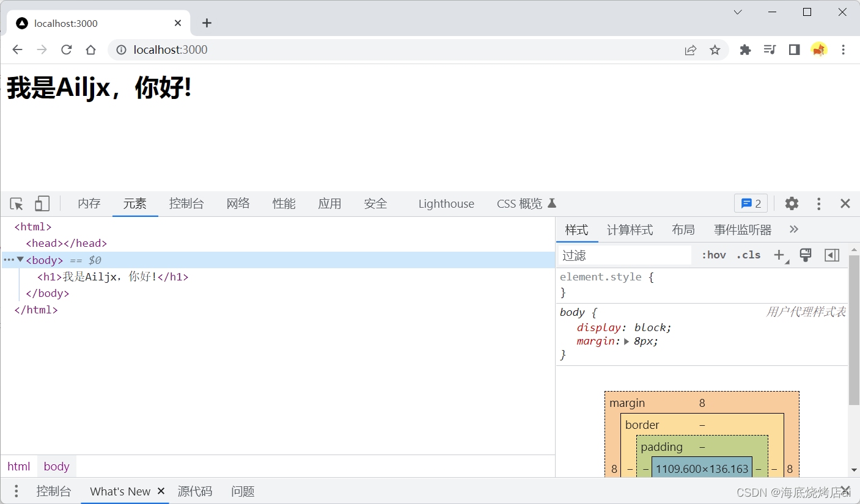This screenshot has width=860, height=504.
Task: Click the issues counter button showing 2
Action: tap(751, 203)
